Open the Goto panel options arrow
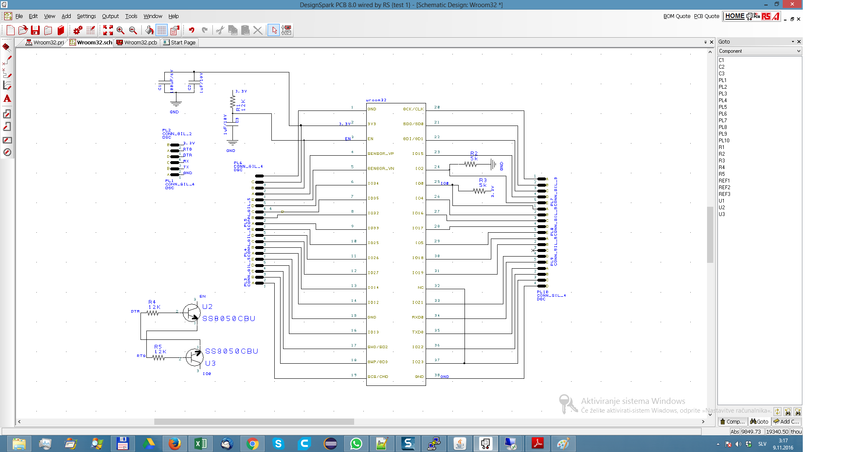 [x=793, y=41]
